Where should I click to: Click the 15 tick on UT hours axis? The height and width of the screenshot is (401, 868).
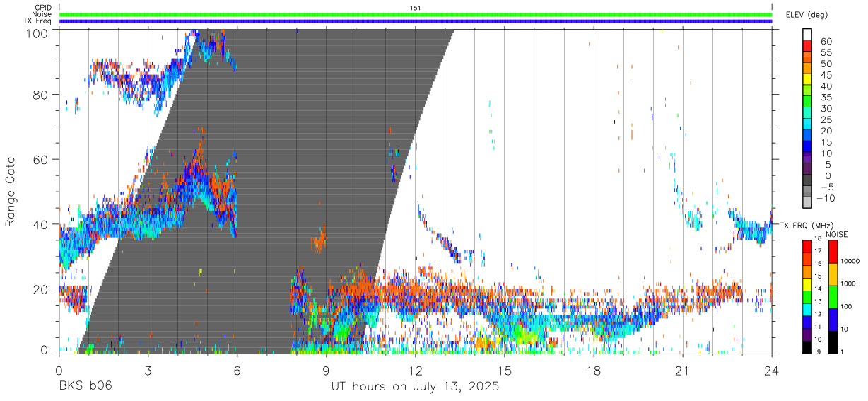(x=505, y=370)
